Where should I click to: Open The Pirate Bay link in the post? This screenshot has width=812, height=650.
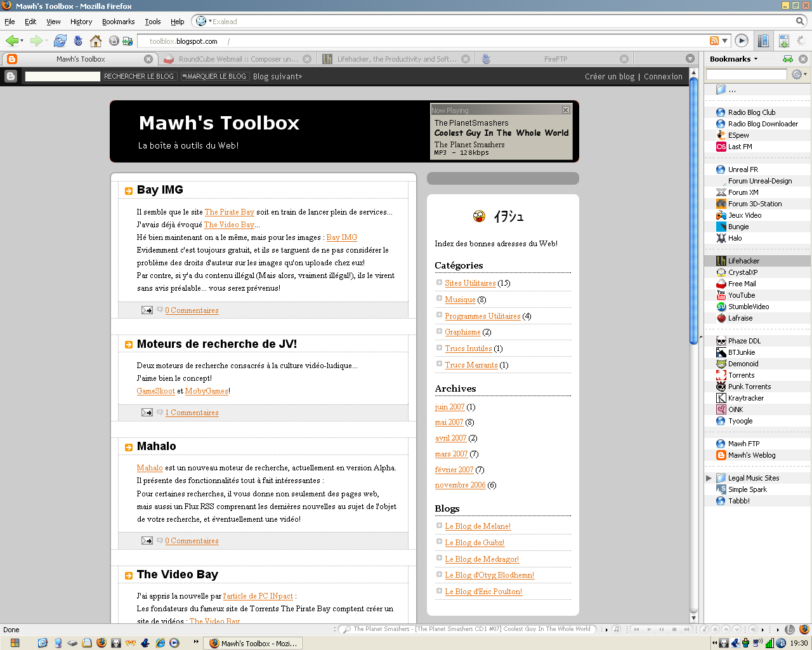click(229, 212)
